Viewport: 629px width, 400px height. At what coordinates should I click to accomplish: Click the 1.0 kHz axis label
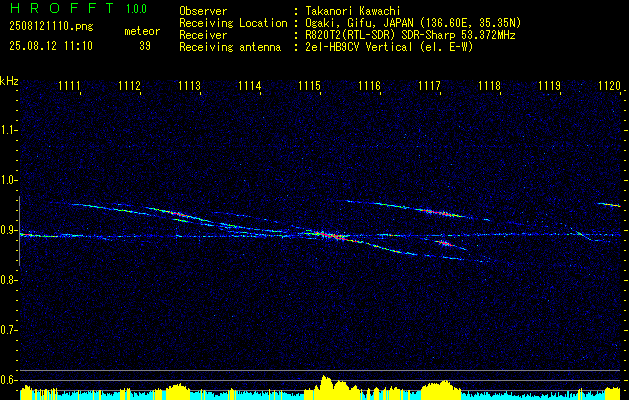[x=8, y=180]
